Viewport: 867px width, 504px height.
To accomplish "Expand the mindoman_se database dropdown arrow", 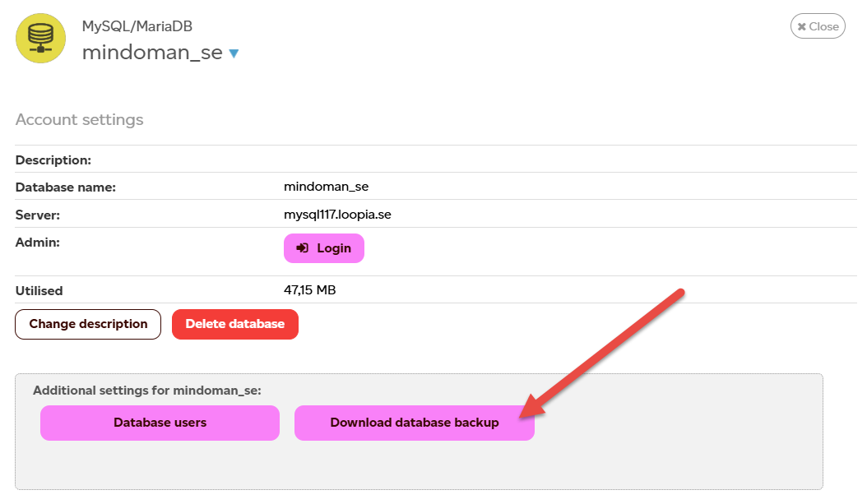I will click(234, 53).
